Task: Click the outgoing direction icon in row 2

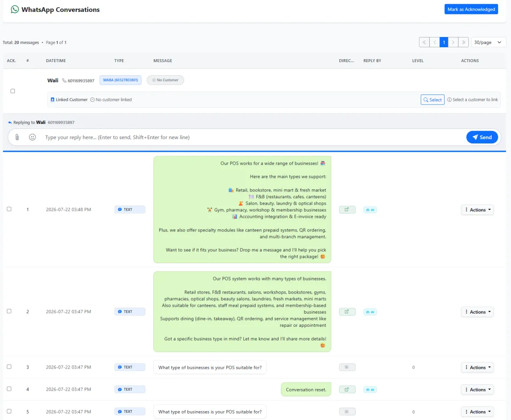Action: [x=347, y=311]
